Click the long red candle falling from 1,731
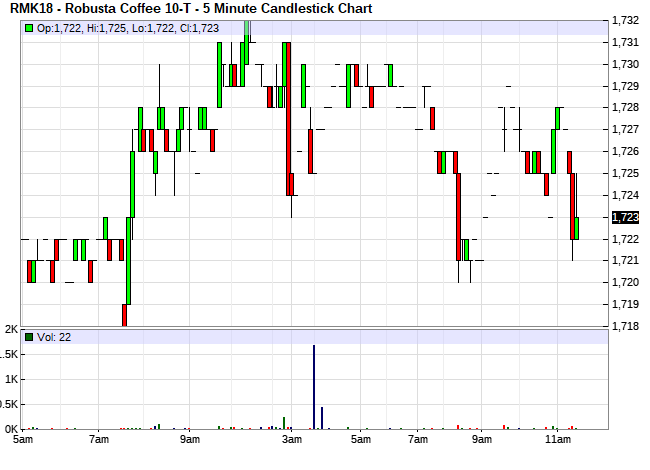Screen dimensions: 650x470 click(289, 119)
